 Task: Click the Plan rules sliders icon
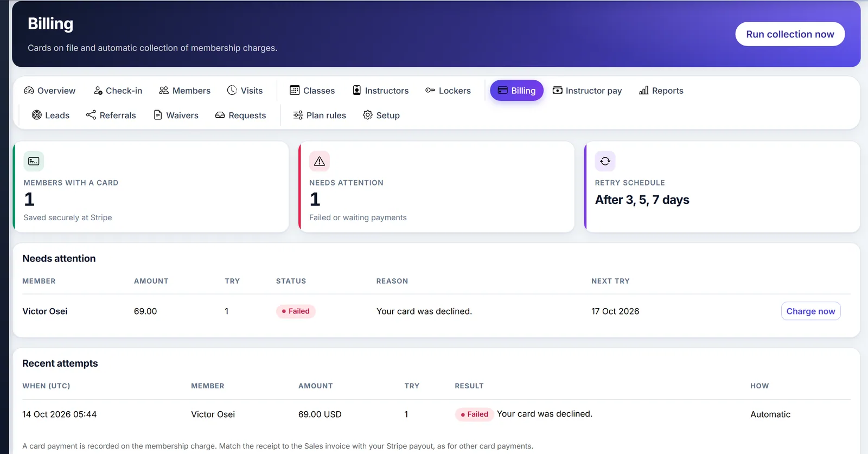tap(298, 115)
